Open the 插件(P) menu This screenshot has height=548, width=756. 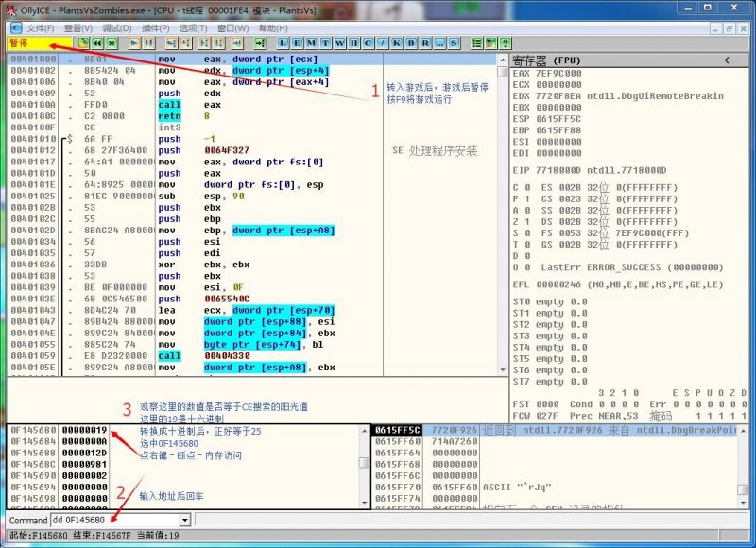coord(155,28)
